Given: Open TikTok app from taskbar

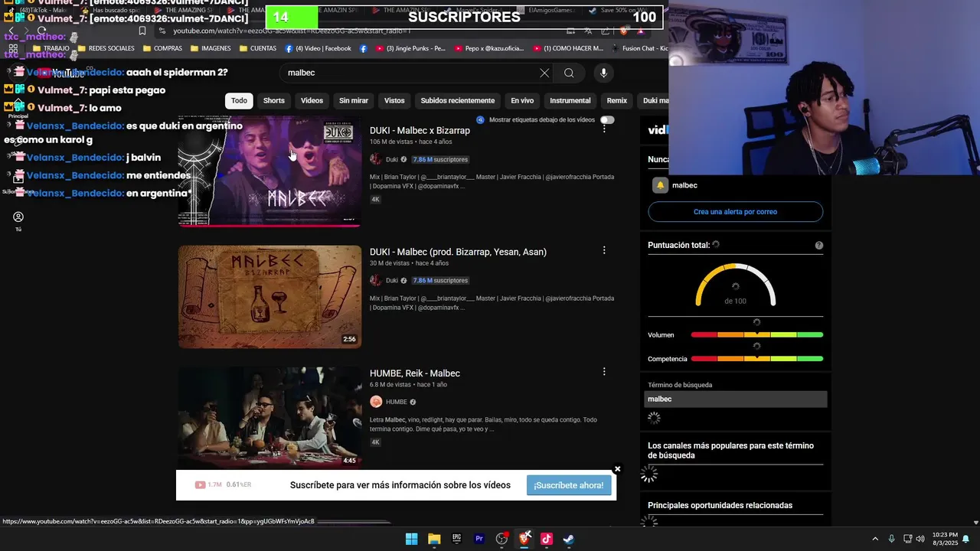Looking at the screenshot, I should tap(547, 539).
